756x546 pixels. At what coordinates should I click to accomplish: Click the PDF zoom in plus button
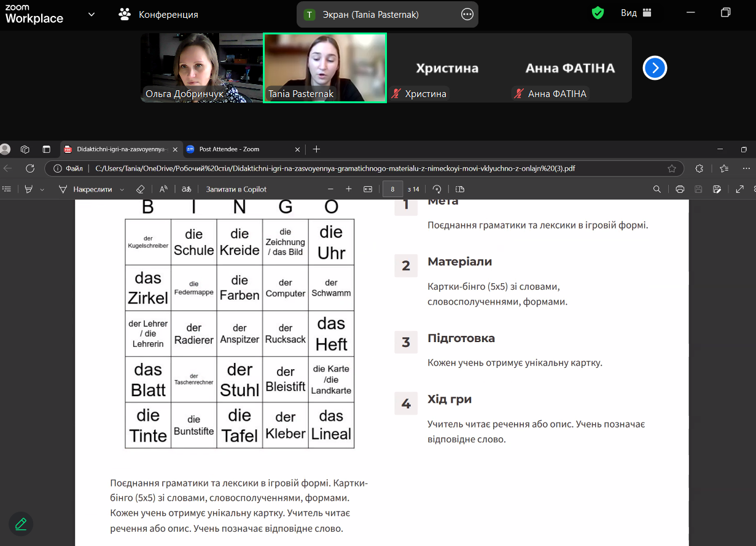click(349, 189)
